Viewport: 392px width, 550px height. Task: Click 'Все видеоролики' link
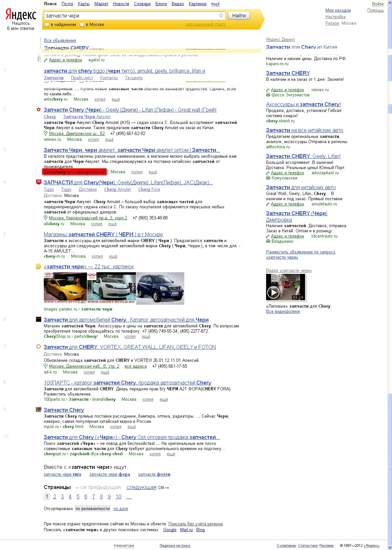coord(283,312)
